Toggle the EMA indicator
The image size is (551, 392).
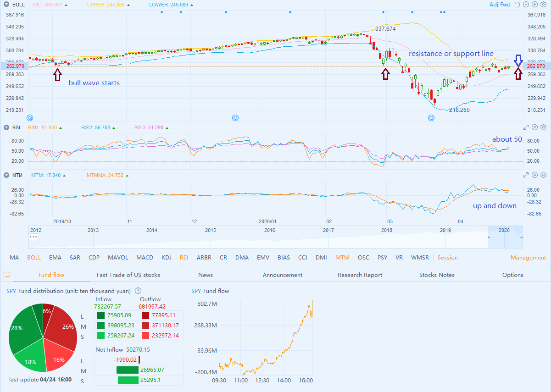pos(55,258)
